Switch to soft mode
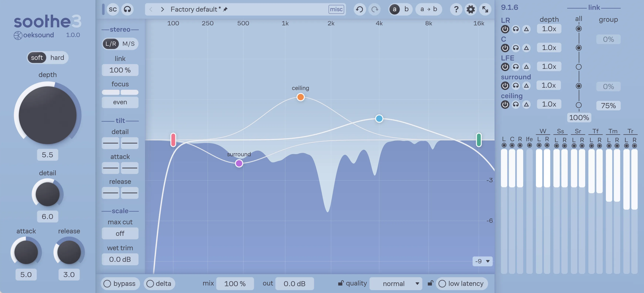Screen dimensions: 644x293 point(37,58)
